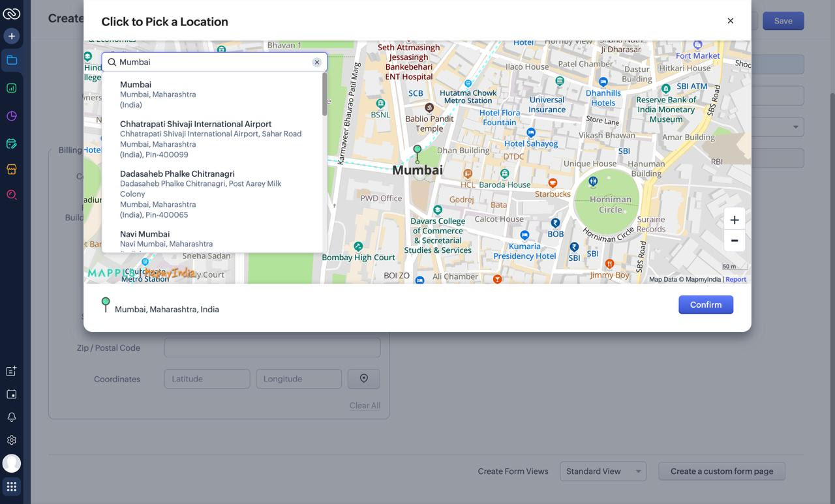The height and width of the screenshot is (504, 835).
Task: Click the user profile avatar
Action: click(11, 463)
